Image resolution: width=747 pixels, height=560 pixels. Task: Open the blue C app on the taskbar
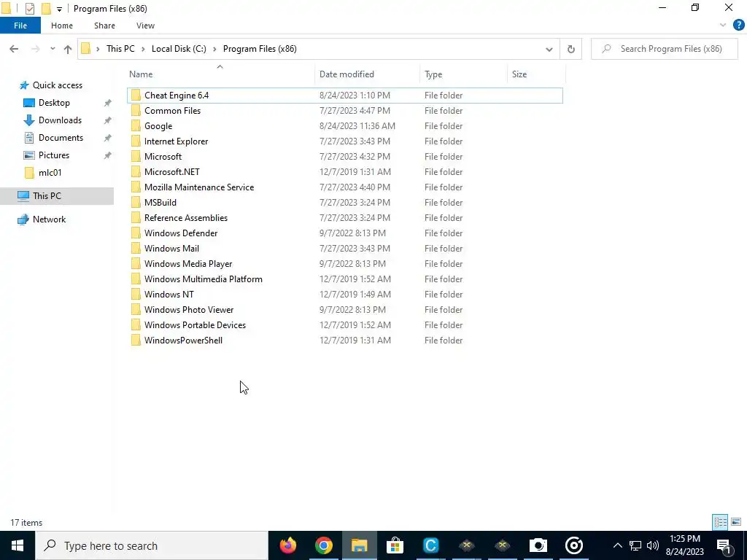pyautogui.click(x=430, y=545)
